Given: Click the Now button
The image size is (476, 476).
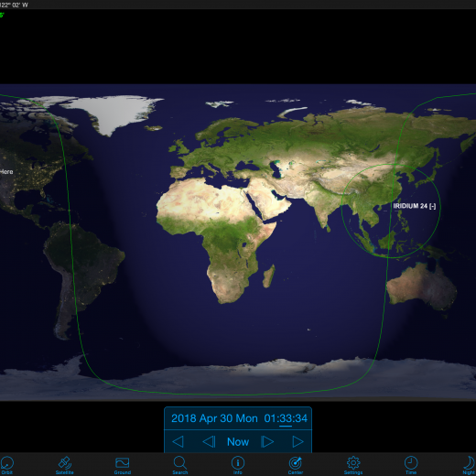Looking at the screenshot, I should [x=238, y=442].
